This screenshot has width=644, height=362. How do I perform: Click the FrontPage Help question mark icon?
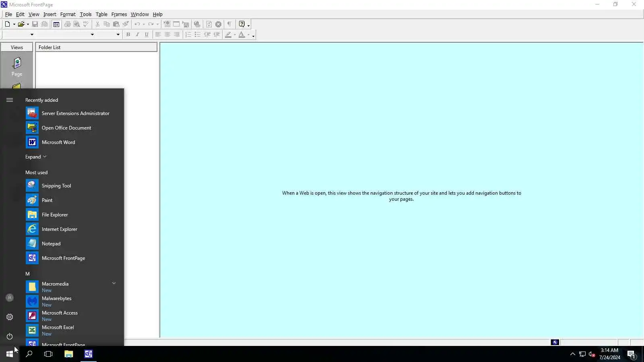click(x=242, y=24)
